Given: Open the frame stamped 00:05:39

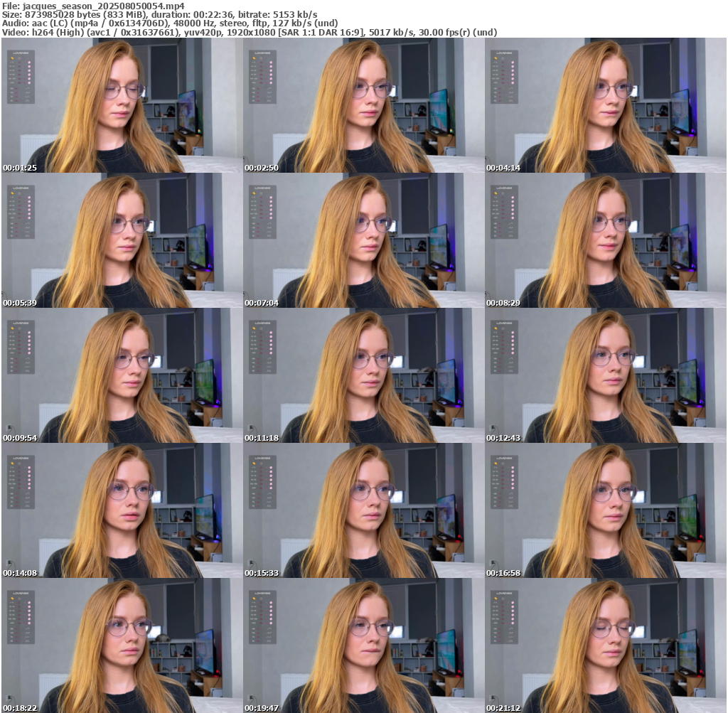Looking at the screenshot, I should (122, 240).
